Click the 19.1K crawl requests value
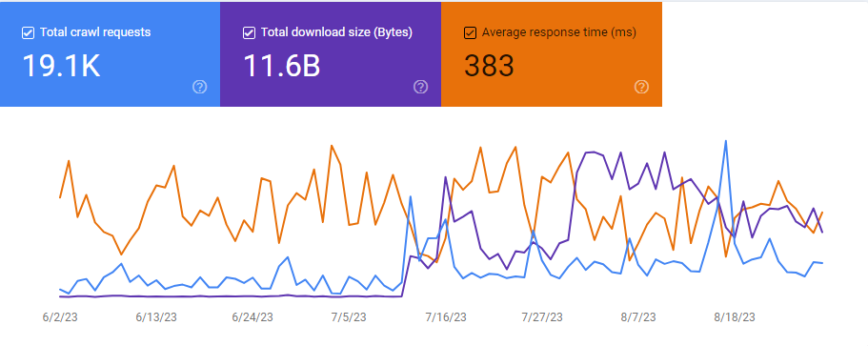 61,66
